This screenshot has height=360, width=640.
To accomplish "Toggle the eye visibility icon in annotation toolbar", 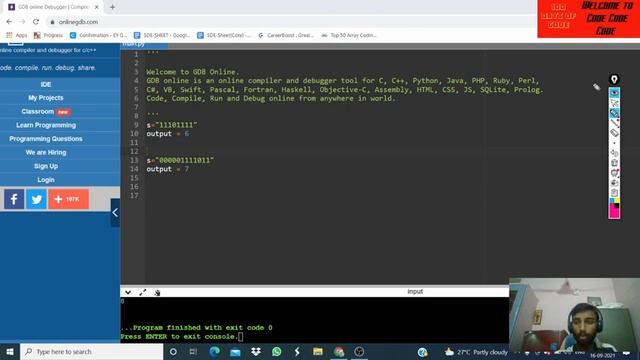I will pos(614,93).
